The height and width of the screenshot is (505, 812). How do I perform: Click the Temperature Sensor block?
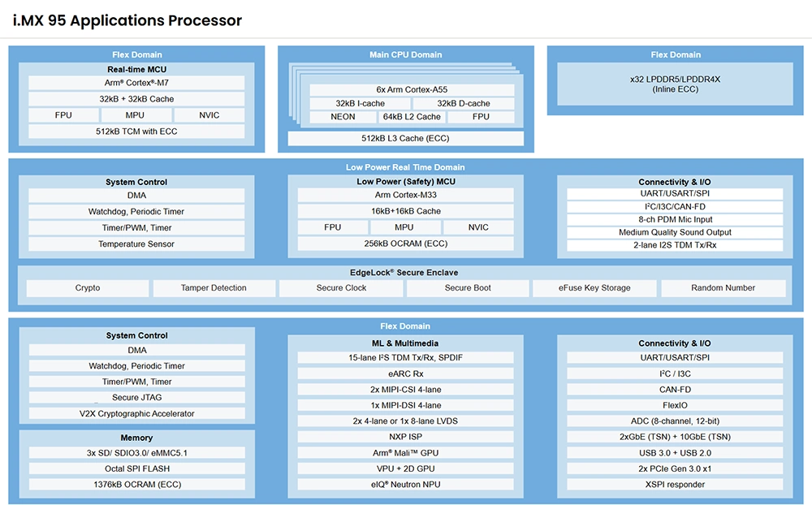point(136,244)
